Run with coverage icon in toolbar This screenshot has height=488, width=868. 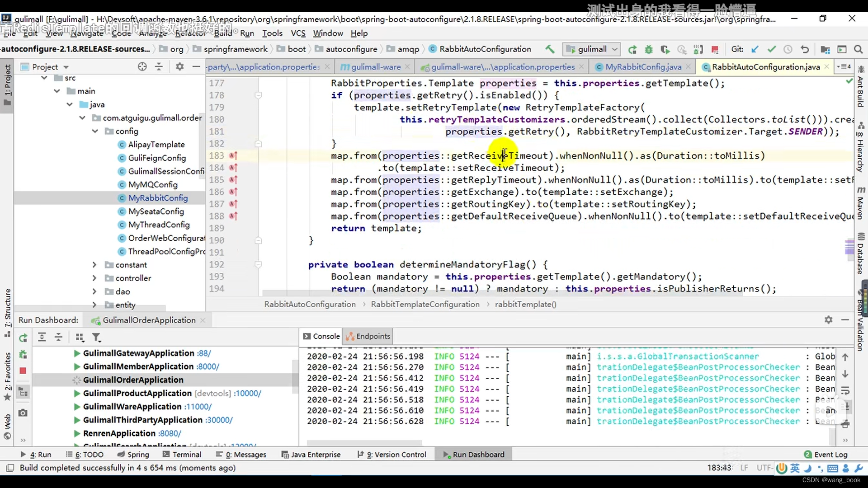coord(665,49)
